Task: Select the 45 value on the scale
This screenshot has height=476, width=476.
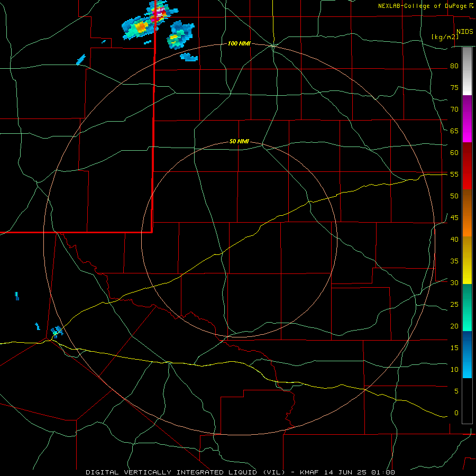Action: click(x=454, y=218)
